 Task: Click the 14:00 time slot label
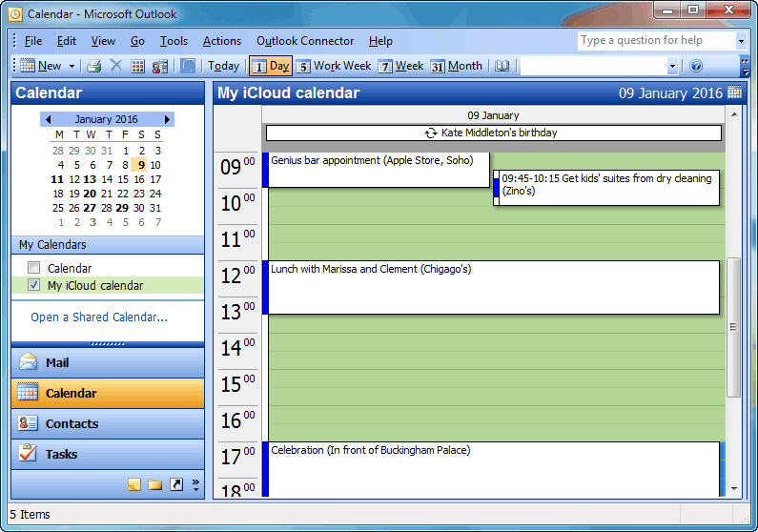tap(237, 347)
